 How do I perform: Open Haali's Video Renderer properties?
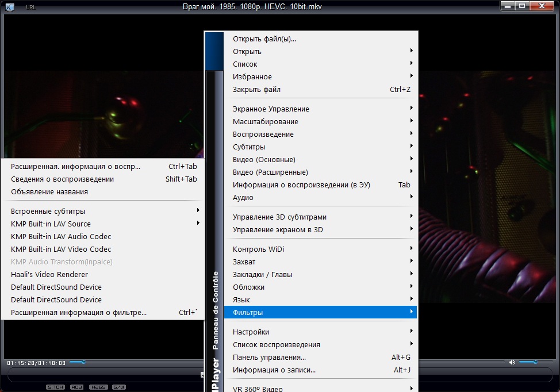tap(49, 275)
